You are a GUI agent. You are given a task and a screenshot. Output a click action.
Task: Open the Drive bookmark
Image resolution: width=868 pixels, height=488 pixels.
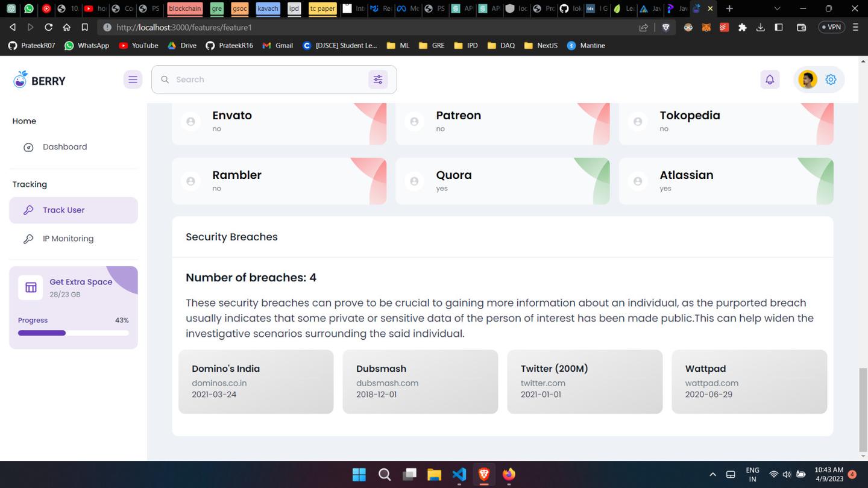182,45
